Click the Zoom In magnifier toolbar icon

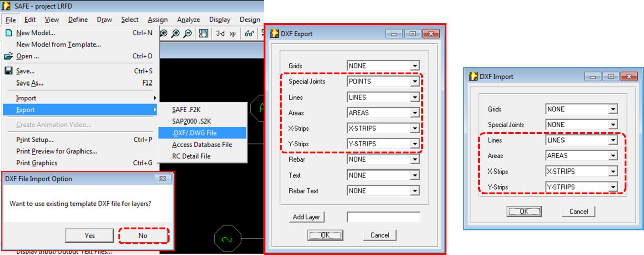(175, 34)
